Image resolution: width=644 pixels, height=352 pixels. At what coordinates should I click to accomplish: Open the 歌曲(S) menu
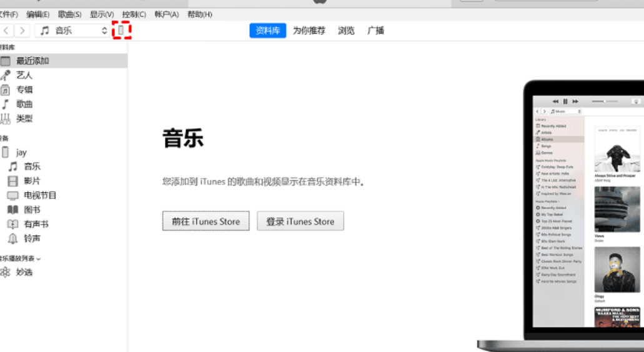click(69, 14)
